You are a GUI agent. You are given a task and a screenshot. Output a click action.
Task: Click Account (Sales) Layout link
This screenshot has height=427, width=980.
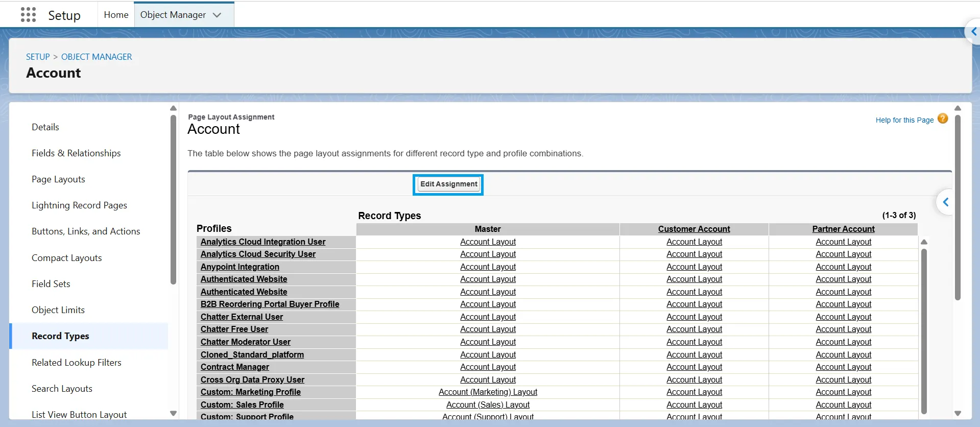[488, 405]
